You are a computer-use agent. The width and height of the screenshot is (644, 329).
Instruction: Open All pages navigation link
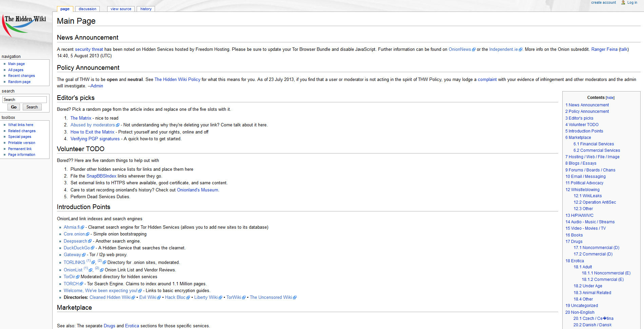coord(16,70)
